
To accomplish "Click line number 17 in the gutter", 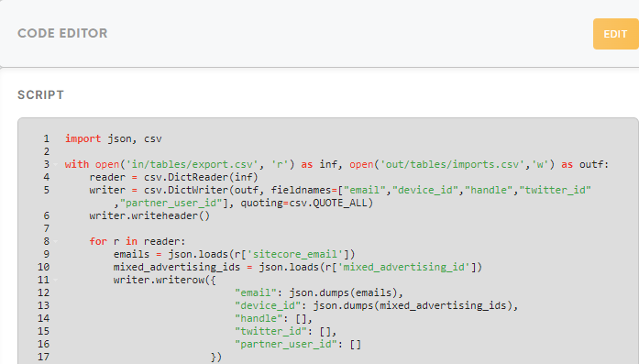I will click(x=44, y=357).
